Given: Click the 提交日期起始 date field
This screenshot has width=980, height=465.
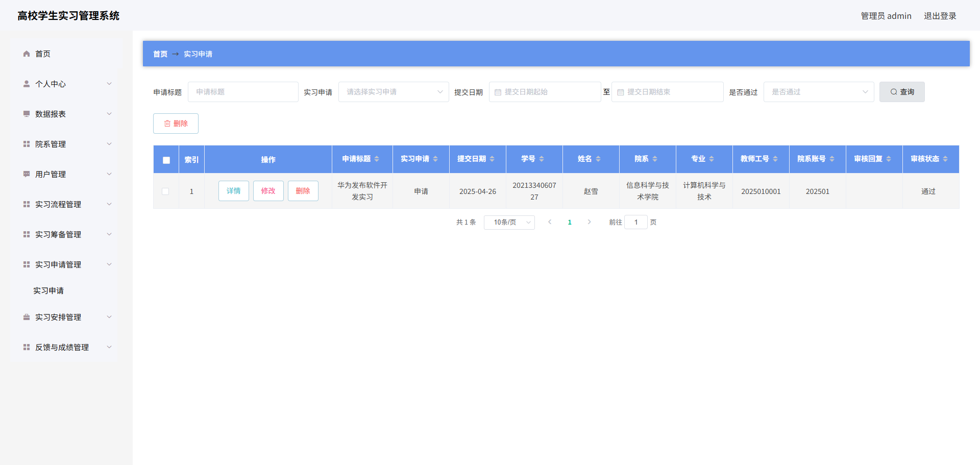Looking at the screenshot, I should point(545,92).
